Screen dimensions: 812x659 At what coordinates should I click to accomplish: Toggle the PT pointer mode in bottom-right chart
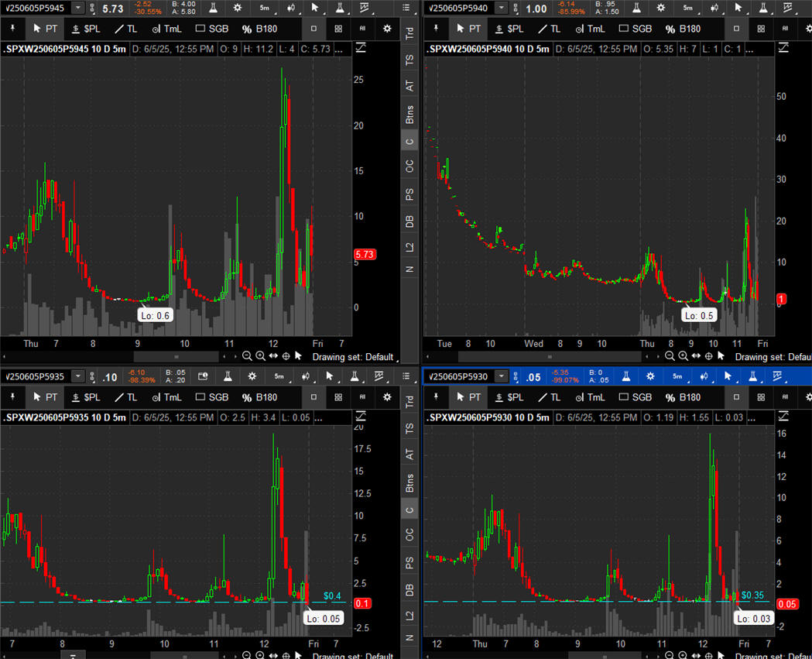coord(467,397)
